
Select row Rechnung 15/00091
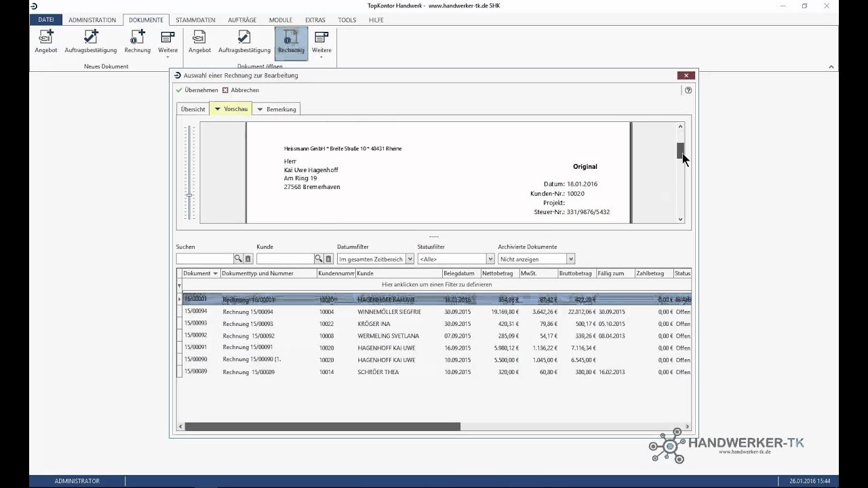[437, 348]
